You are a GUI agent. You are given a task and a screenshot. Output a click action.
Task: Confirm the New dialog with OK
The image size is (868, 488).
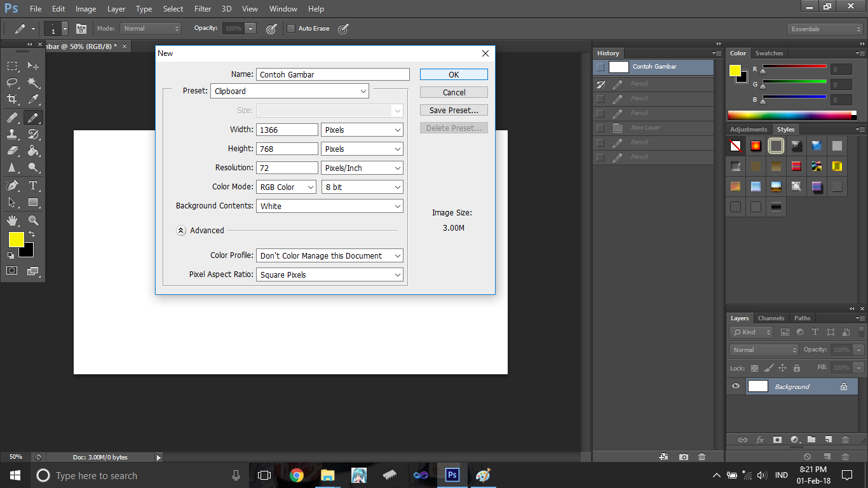pos(453,74)
